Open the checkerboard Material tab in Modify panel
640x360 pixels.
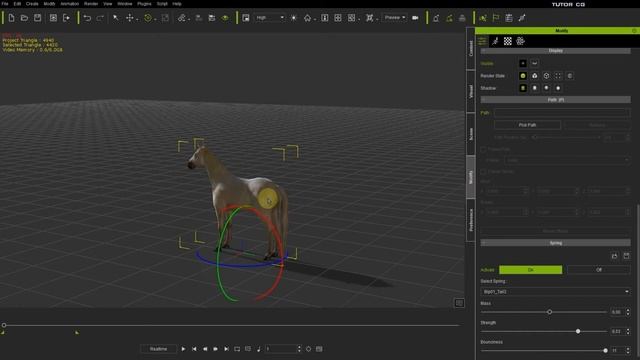click(507, 41)
